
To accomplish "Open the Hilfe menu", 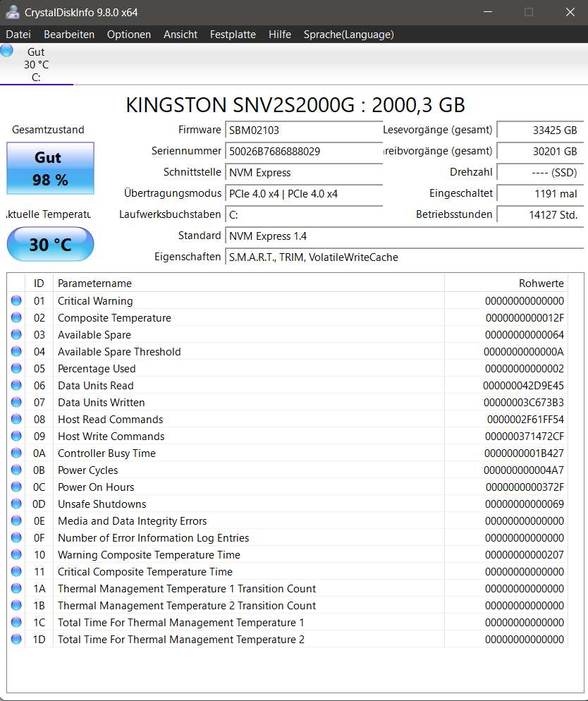I will pos(280,35).
